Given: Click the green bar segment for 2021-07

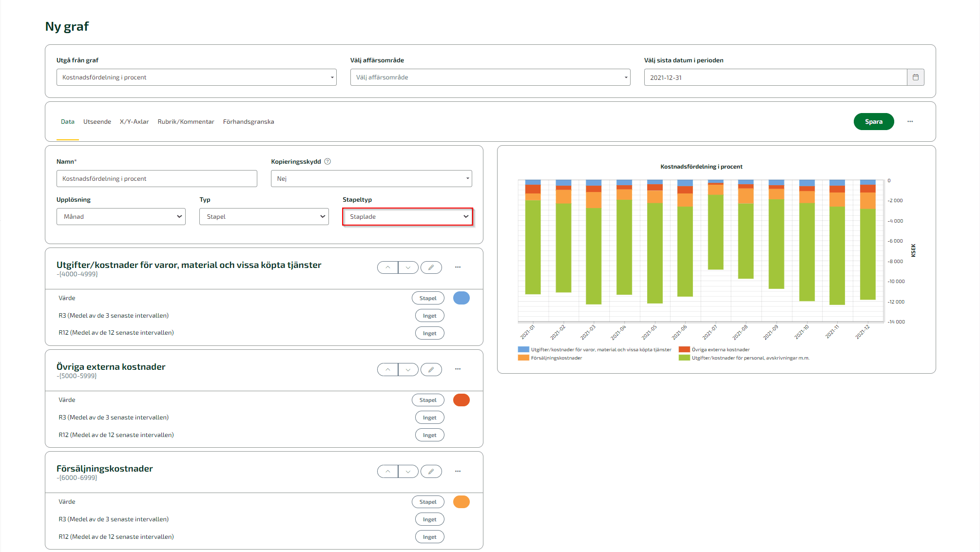Looking at the screenshot, I should (x=715, y=232).
